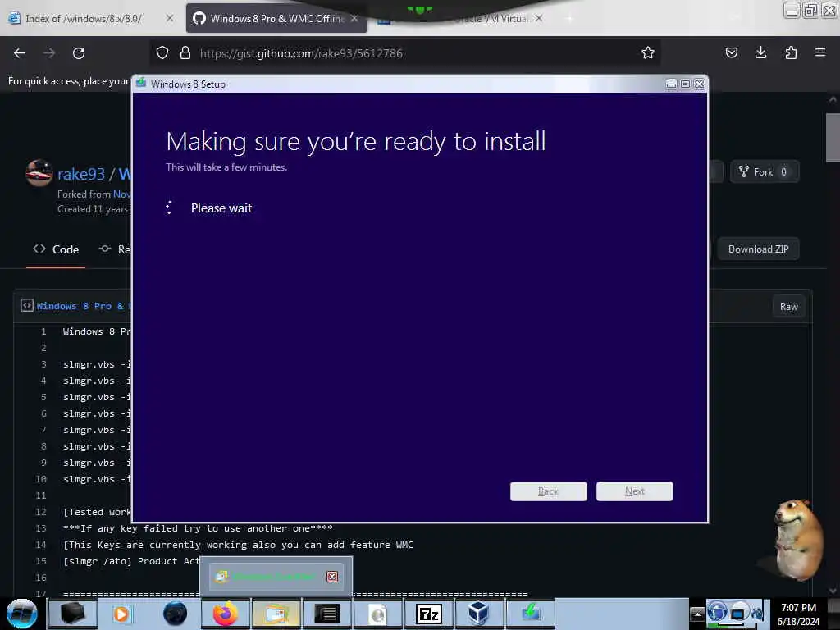
Task: Download the gist as ZIP
Action: click(758, 249)
